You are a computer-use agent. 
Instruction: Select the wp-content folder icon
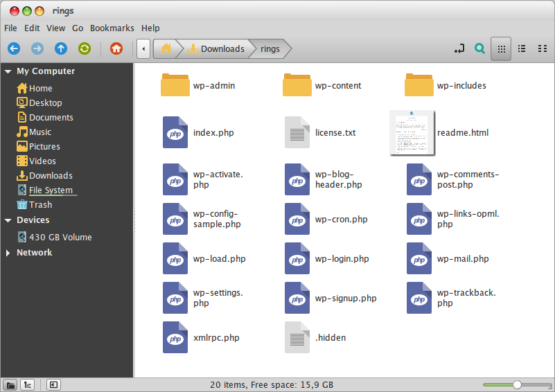coord(297,85)
